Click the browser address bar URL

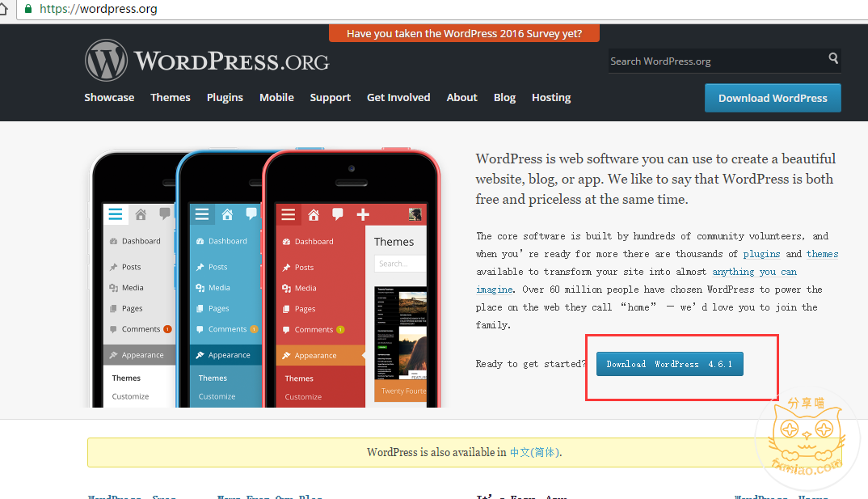(99, 9)
